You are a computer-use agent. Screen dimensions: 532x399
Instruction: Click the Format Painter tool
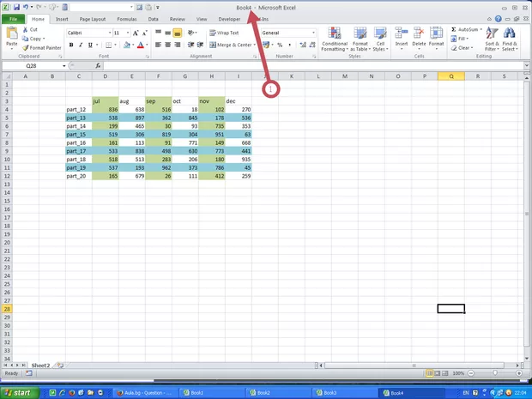coord(41,48)
